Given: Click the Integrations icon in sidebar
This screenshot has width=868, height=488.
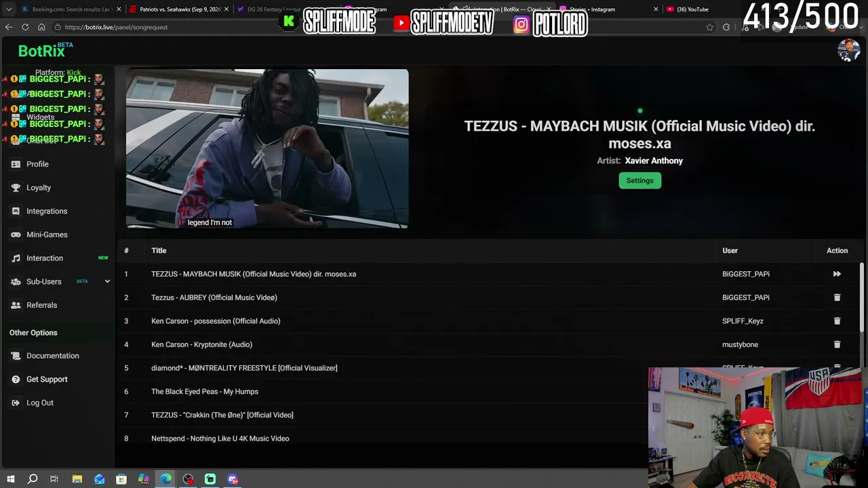Looking at the screenshot, I should pyautogui.click(x=16, y=211).
